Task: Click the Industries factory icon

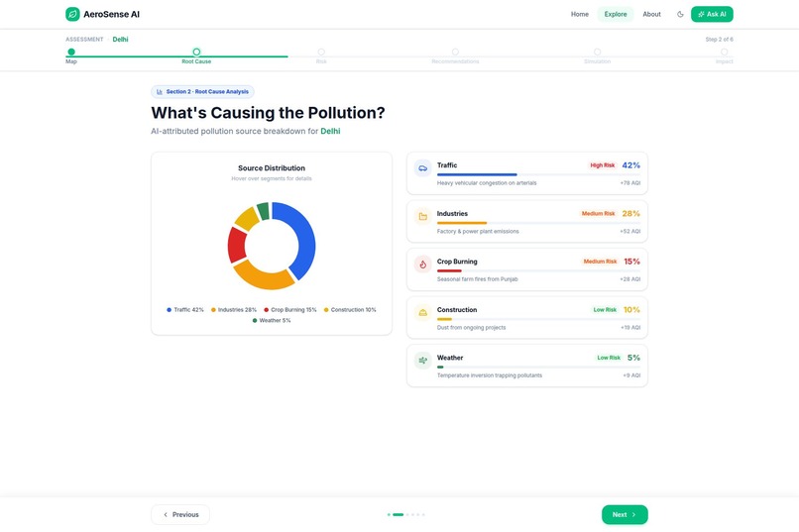Action: 423,216
